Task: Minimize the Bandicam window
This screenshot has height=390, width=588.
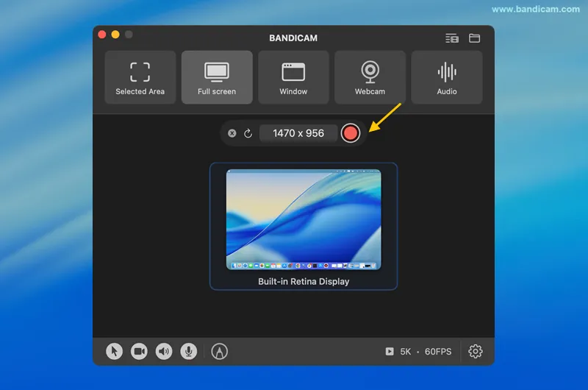Action: 115,35
